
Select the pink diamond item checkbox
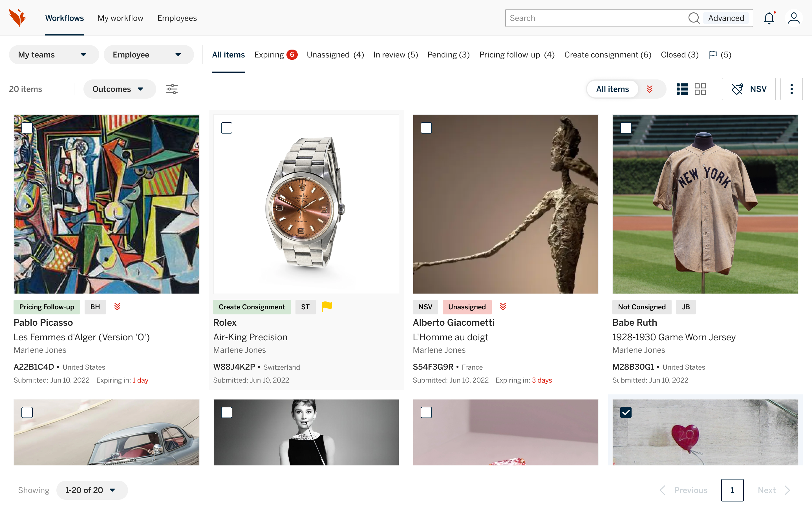coord(426,412)
